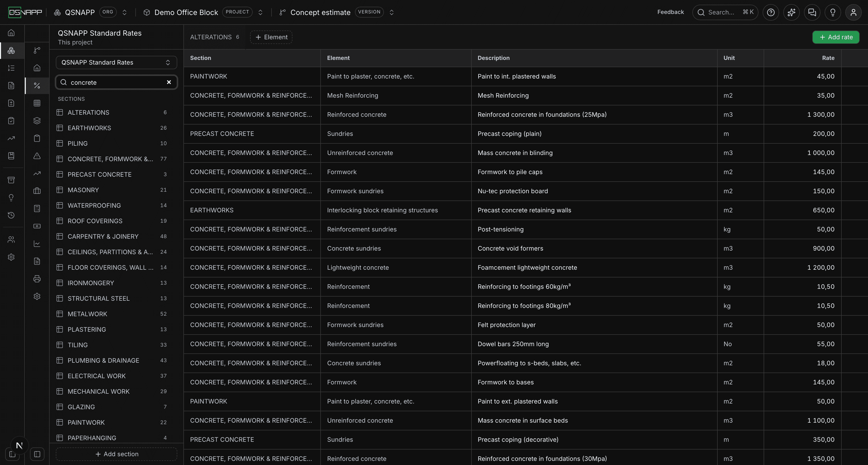This screenshot has width=868, height=465.
Task: Open the numbered list icon in left rail
Action: 11,68
